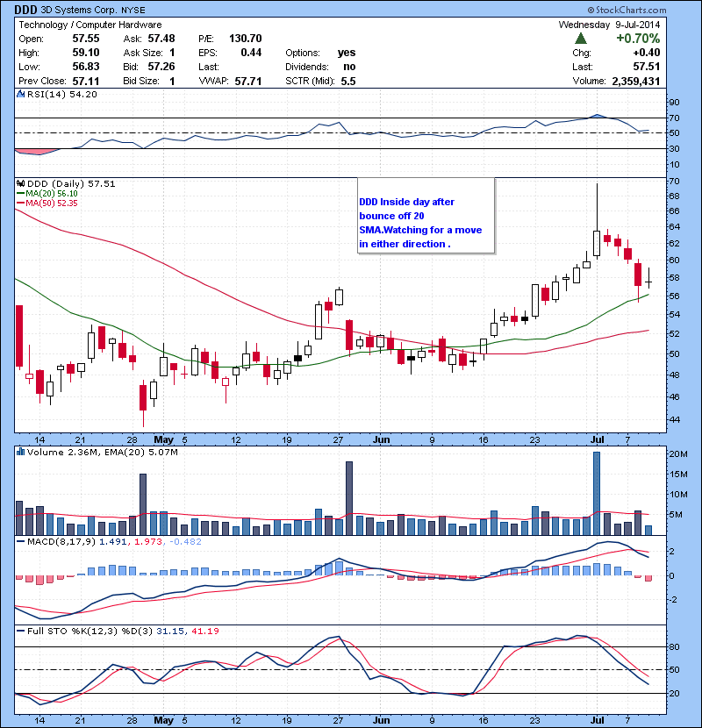This screenshot has height=728, width=702.
Task: Click the StockCharts.com watermark link
Action: click(627, 10)
